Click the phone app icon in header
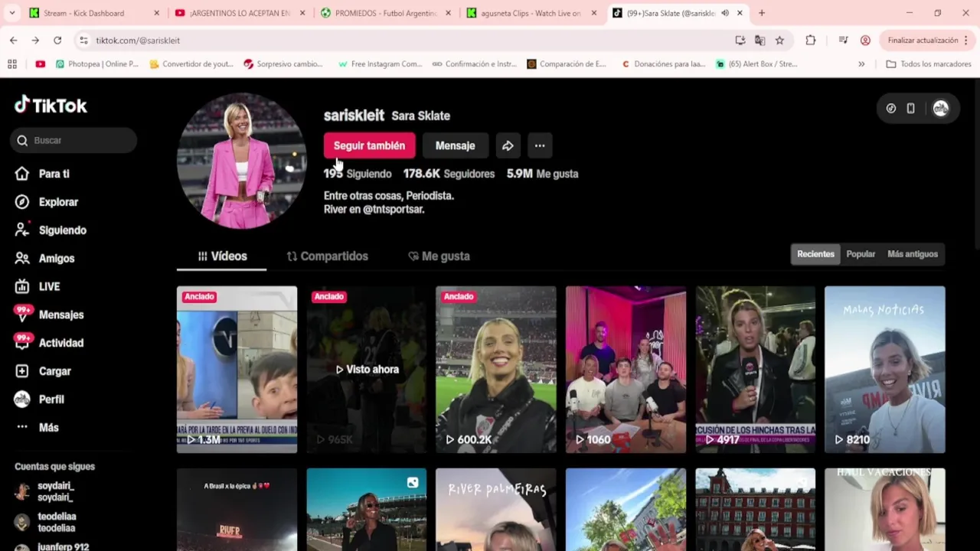980x551 pixels. (910, 109)
